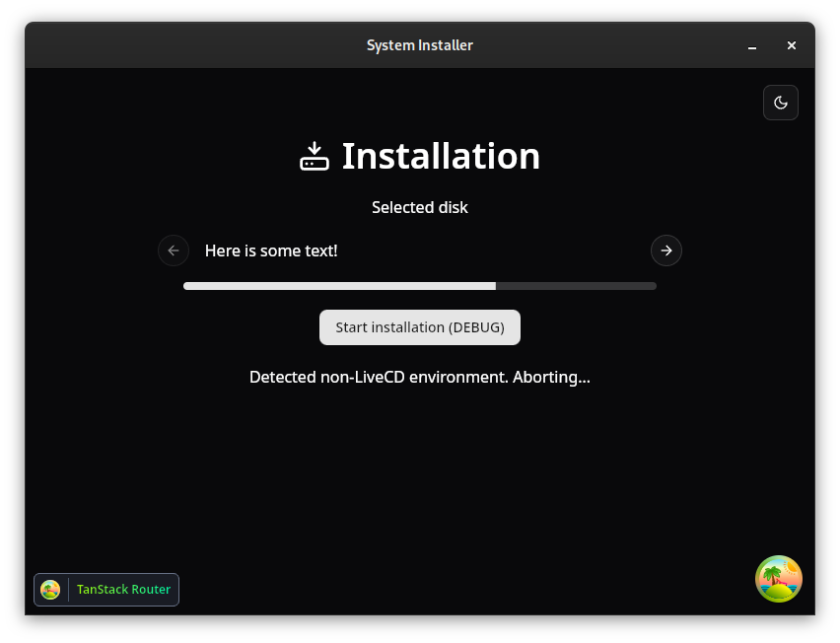Click the "Detected non-LiveCD environment. Aborting..." message
Image resolution: width=840 pixels, height=643 pixels.
pyautogui.click(x=419, y=378)
